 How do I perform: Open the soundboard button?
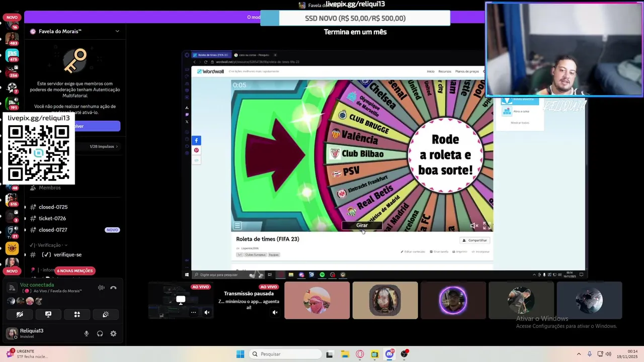[106, 314]
